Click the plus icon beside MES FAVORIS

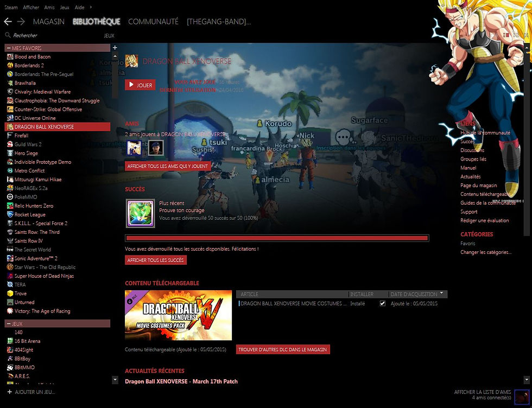[x=115, y=48]
